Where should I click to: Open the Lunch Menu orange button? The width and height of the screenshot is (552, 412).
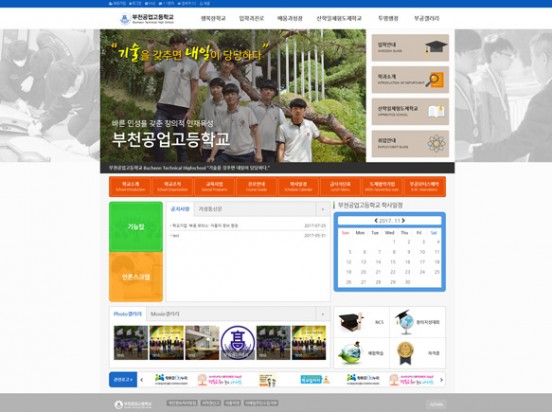[340, 187]
